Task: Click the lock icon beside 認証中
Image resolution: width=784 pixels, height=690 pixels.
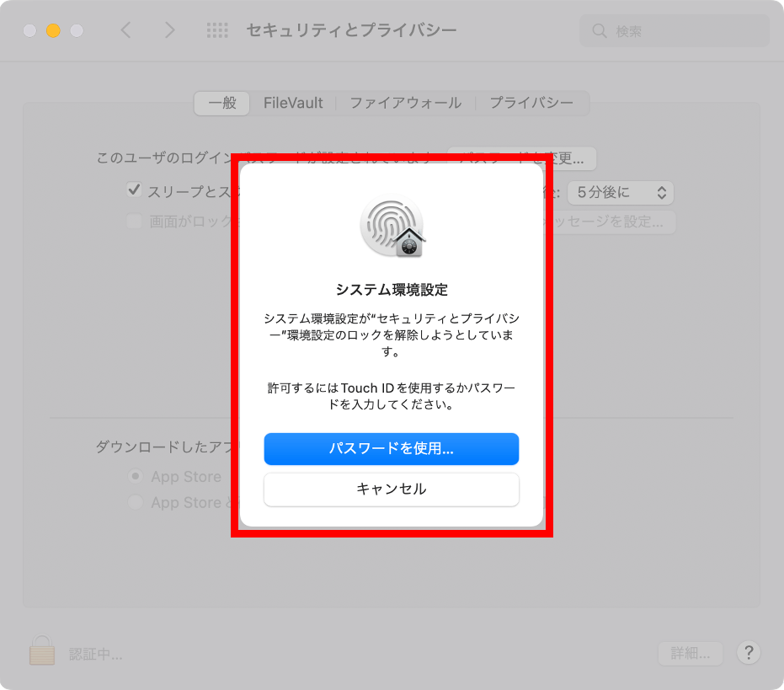Action: tap(42, 650)
